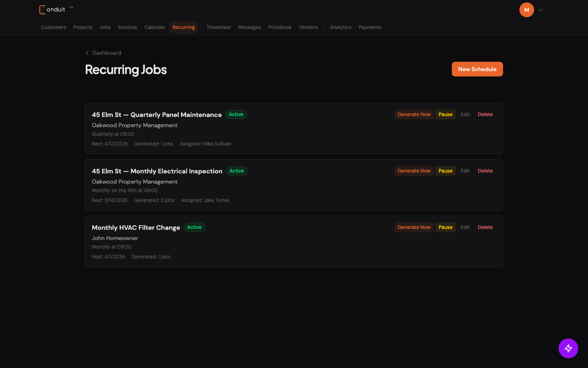Pause the Monthly Electrical Inspection schedule
Viewport: 588px width, 368px height.
point(445,171)
